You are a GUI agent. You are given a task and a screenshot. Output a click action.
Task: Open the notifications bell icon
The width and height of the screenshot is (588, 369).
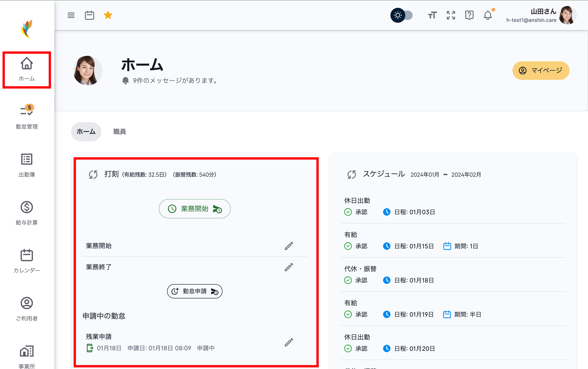pos(488,15)
